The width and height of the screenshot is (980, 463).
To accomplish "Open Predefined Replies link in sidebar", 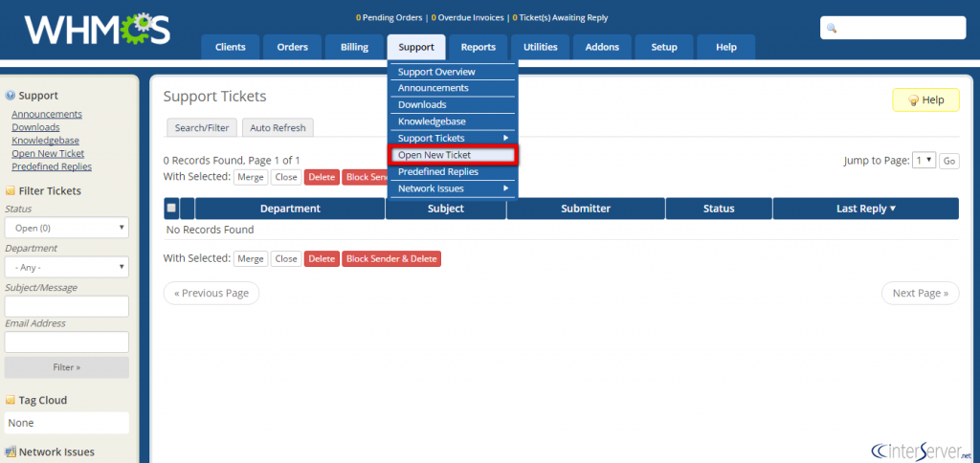I will (x=52, y=166).
